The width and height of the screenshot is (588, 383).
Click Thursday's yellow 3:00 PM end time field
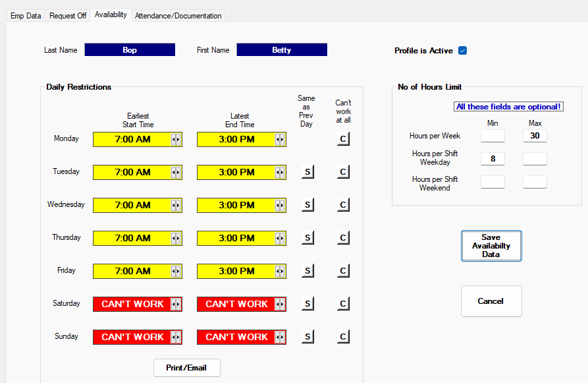[237, 238]
